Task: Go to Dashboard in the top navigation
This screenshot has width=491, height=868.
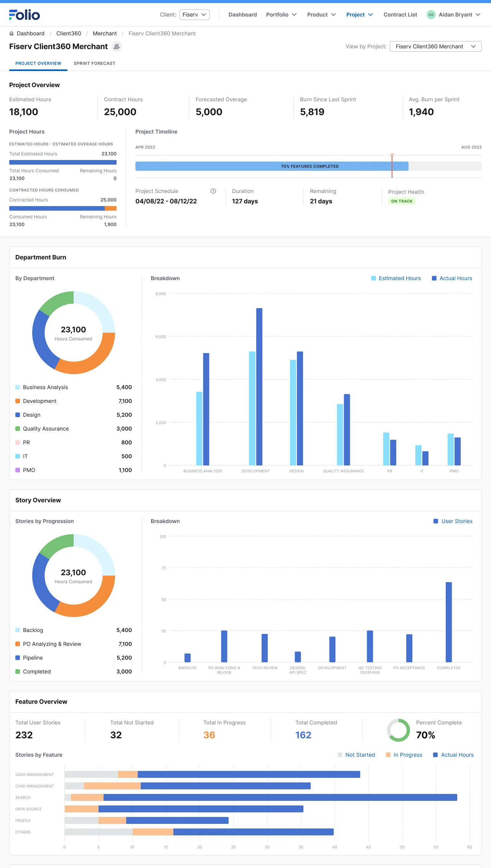Action: pos(243,15)
